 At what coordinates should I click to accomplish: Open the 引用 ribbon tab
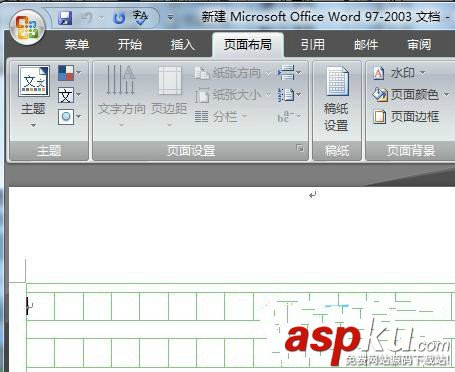[312, 44]
